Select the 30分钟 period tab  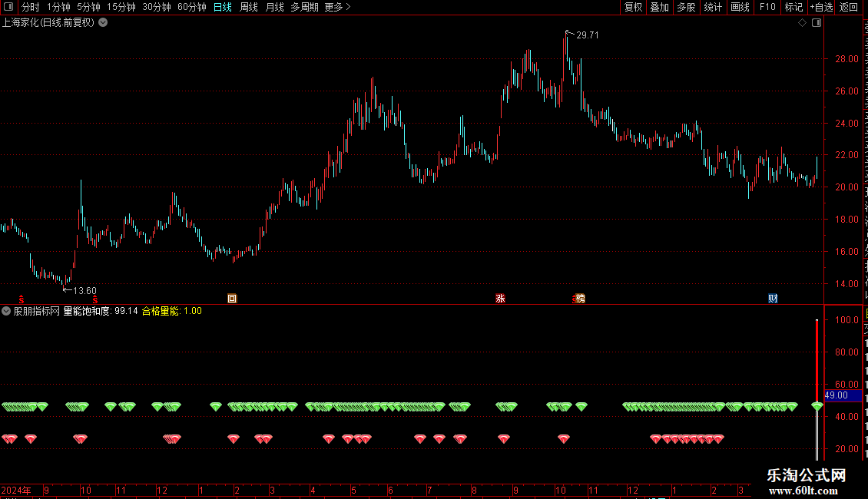[157, 7]
